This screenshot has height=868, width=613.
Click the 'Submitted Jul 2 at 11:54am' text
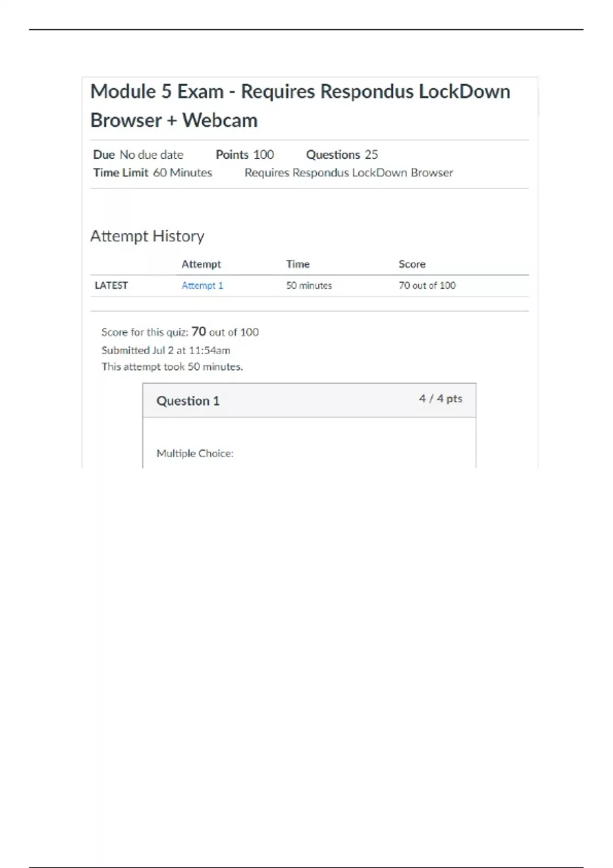click(x=166, y=350)
